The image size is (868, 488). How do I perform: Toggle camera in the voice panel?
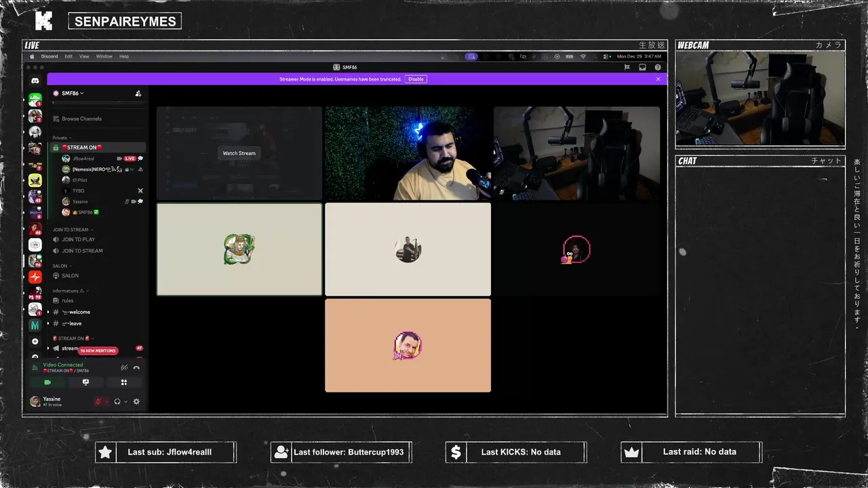(x=47, y=382)
